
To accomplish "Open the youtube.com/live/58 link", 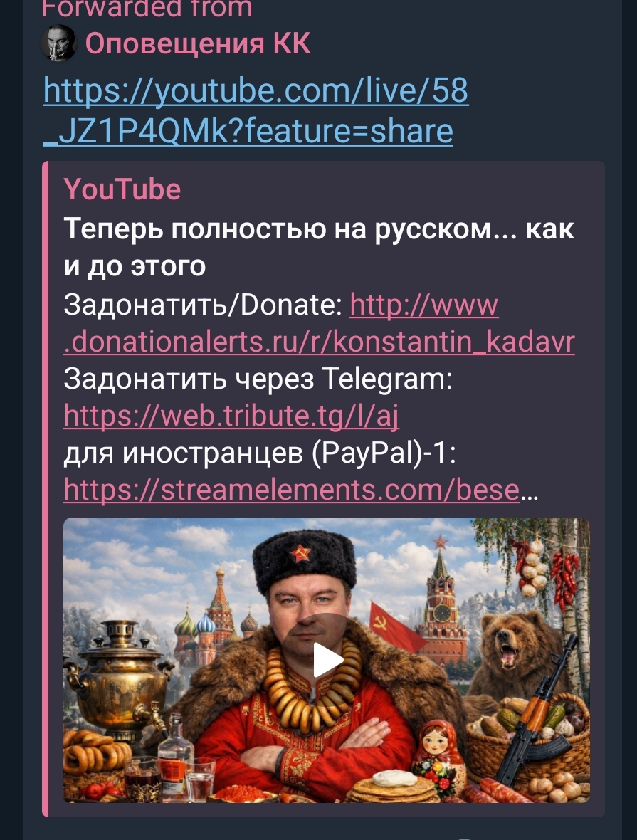I will (256, 90).
